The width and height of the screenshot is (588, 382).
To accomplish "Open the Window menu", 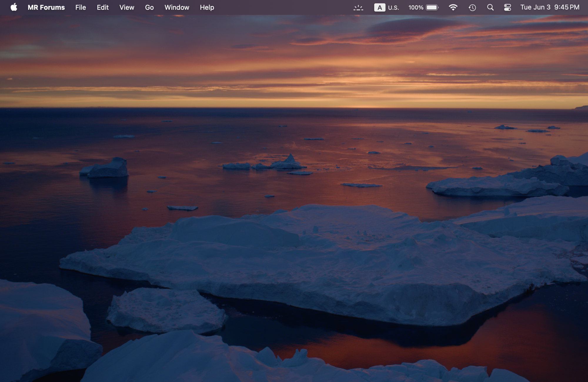I will pyautogui.click(x=177, y=7).
